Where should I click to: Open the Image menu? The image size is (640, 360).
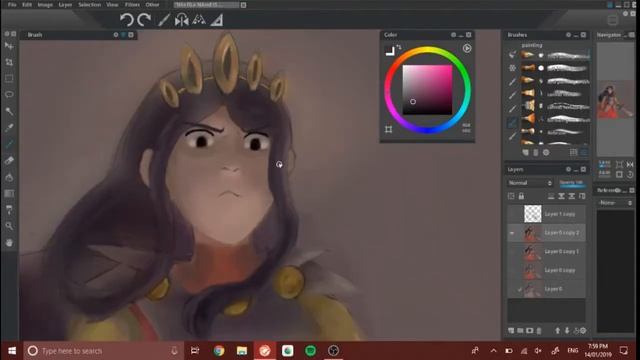click(45, 4)
